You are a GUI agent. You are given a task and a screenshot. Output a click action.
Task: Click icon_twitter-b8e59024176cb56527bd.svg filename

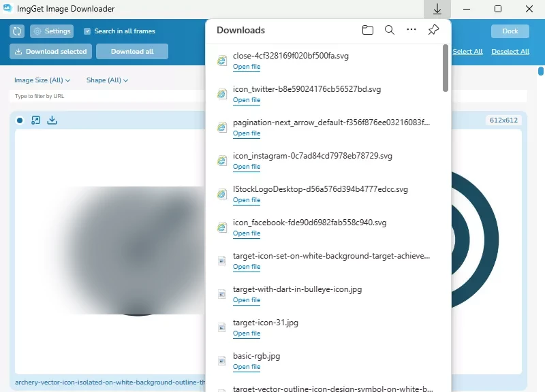click(307, 89)
